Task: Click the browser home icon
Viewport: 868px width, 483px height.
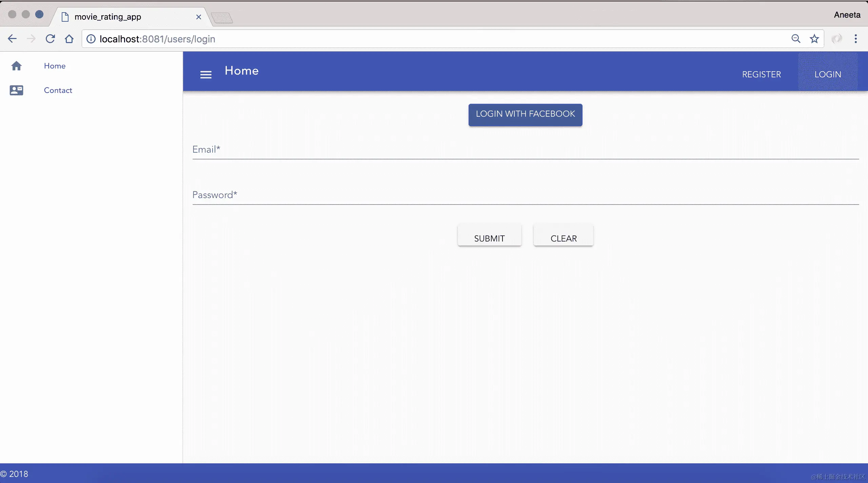Action: coord(69,39)
